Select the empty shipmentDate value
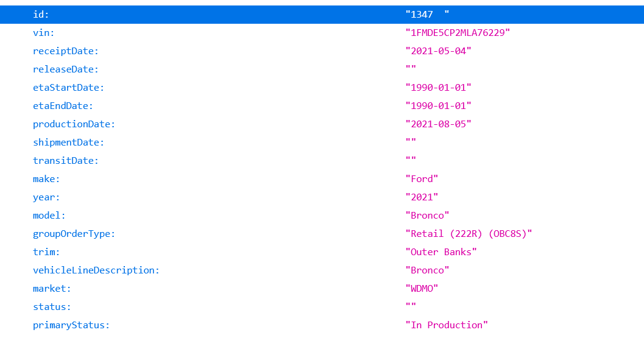The height and width of the screenshot is (338, 644). tap(411, 141)
